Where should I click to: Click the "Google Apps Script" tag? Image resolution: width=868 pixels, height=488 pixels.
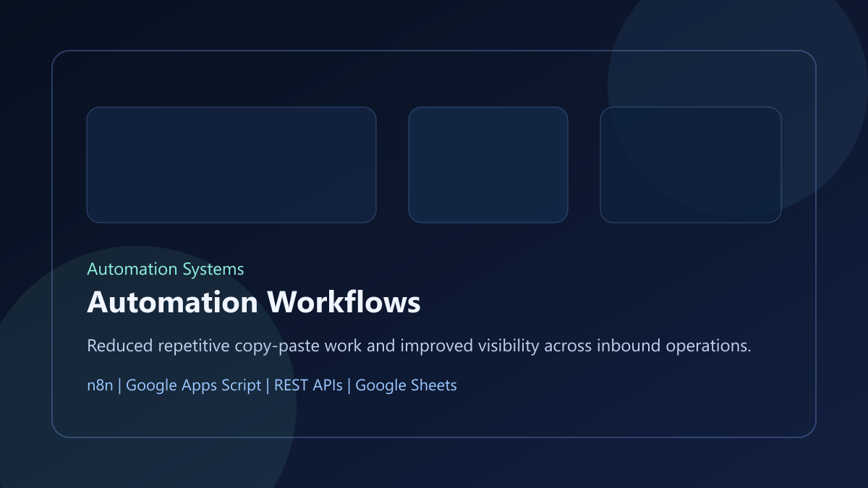pyautogui.click(x=193, y=385)
